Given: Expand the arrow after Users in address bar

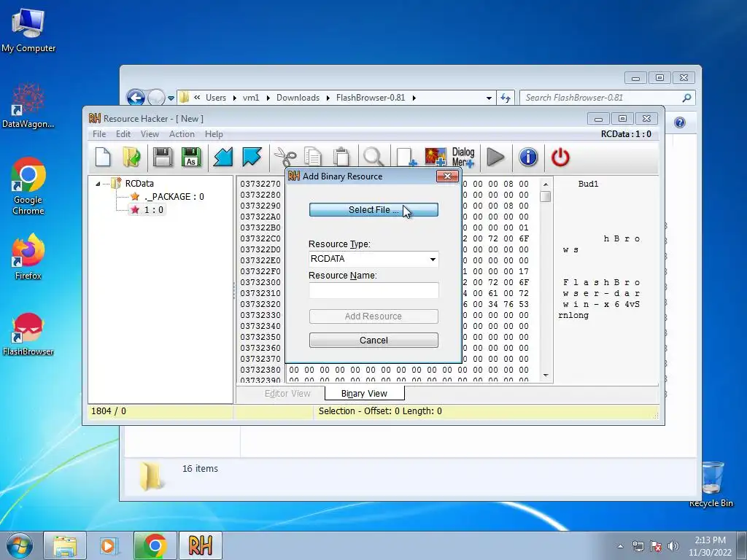Looking at the screenshot, I should [234, 98].
